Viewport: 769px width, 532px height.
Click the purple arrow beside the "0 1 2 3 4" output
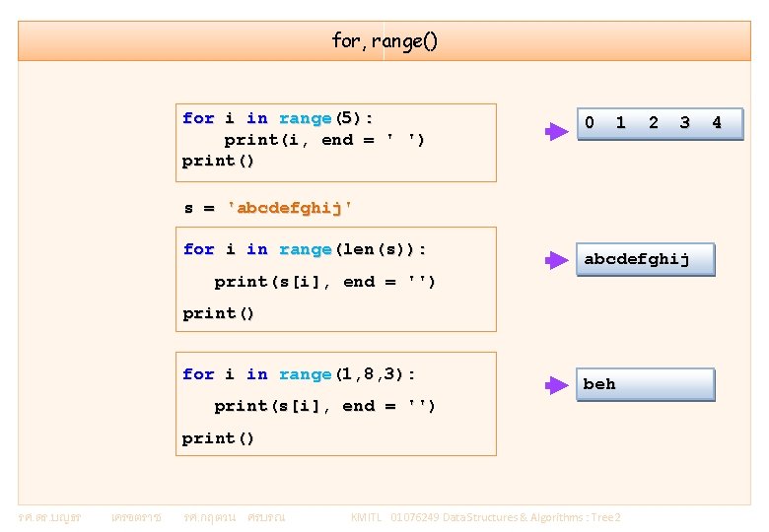(x=557, y=131)
